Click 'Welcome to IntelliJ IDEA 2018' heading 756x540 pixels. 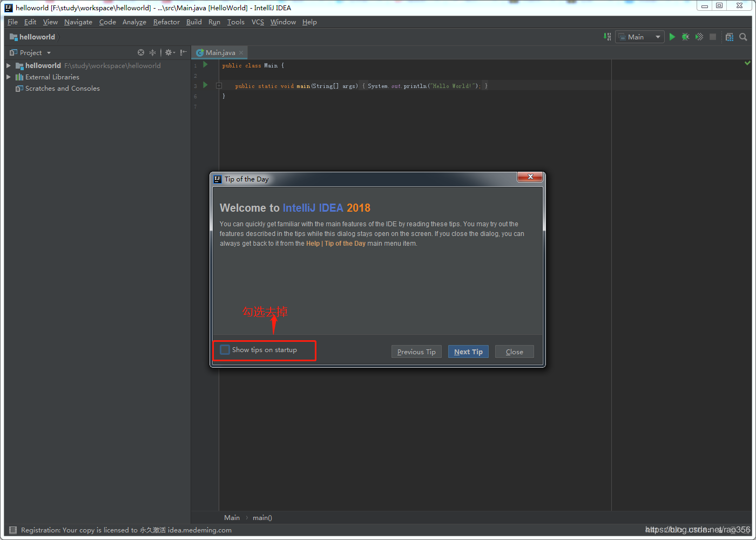pos(295,208)
